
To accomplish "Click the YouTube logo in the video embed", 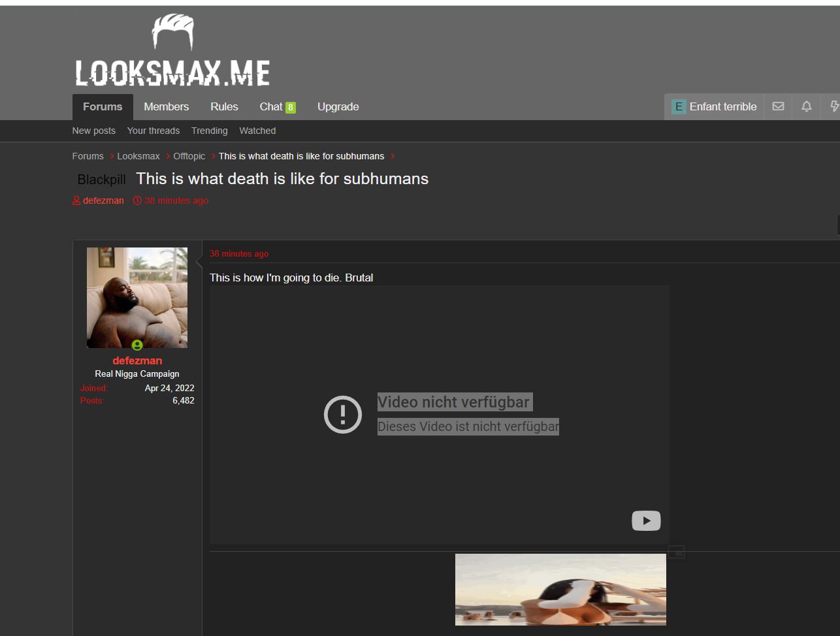I will click(646, 520).
